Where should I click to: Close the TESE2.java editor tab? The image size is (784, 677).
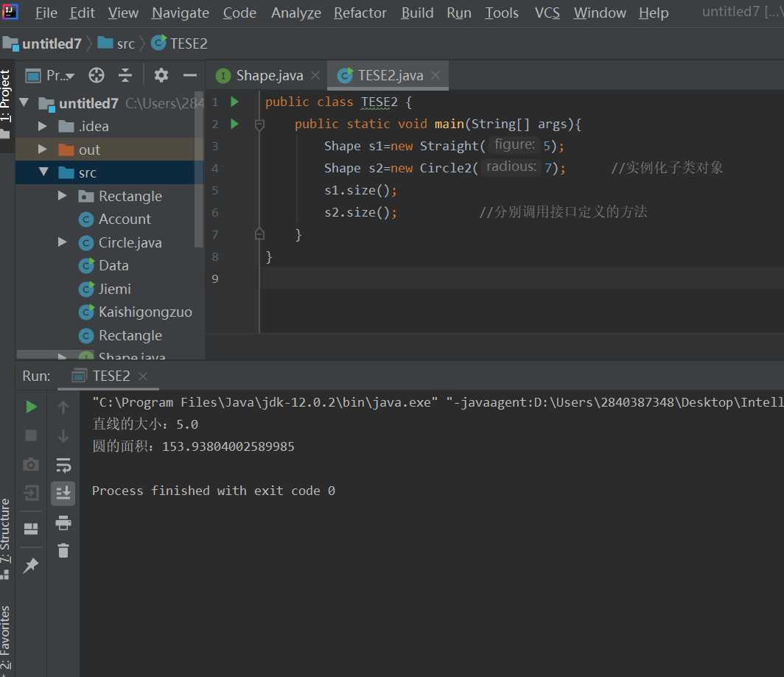(436, 75)
